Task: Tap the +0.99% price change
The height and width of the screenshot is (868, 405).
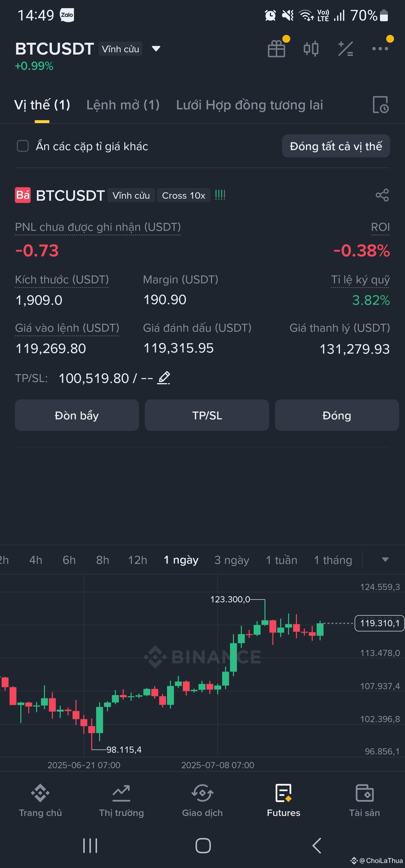Action: coord(34,66)
